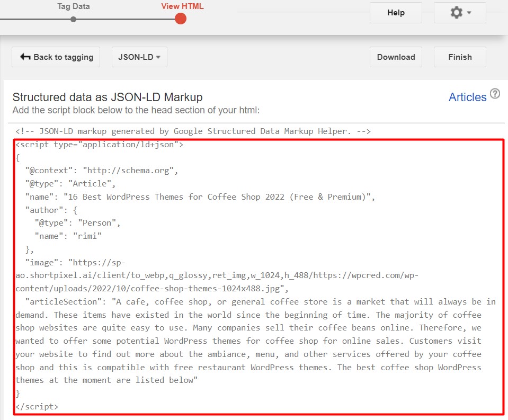
Task: Click the "Add the script block below" instruction
Action: (x=136, y=110)
